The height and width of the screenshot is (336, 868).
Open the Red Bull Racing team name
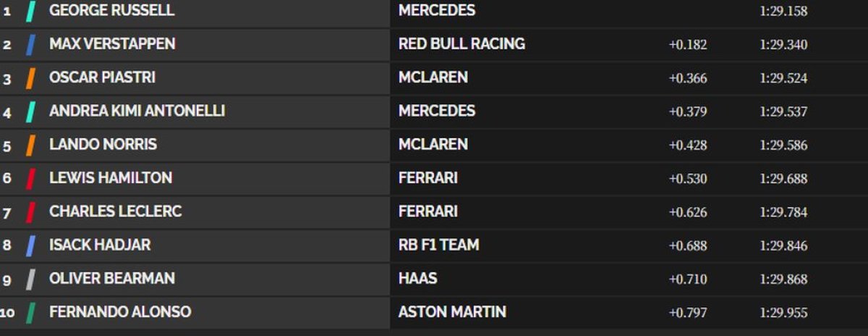click(461, 44)
